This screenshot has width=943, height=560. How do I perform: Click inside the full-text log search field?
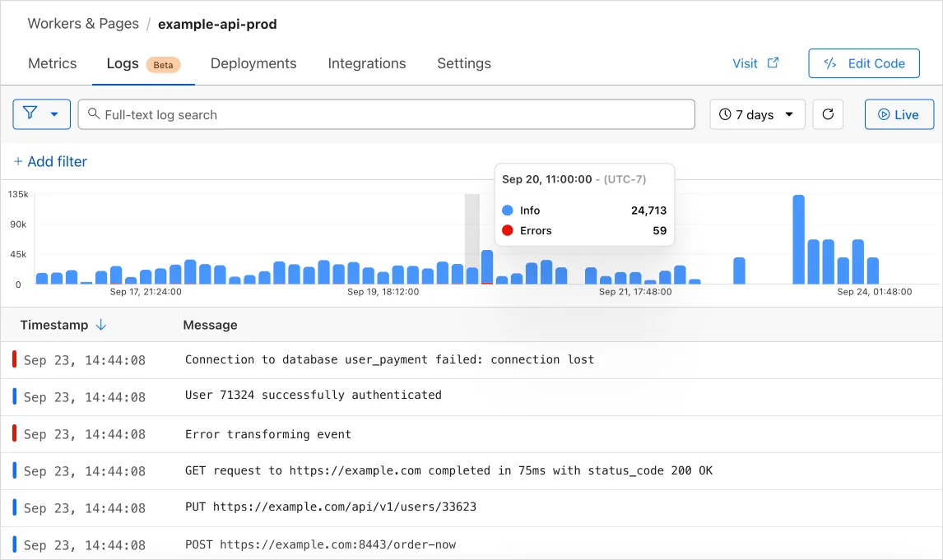(387, 114)
